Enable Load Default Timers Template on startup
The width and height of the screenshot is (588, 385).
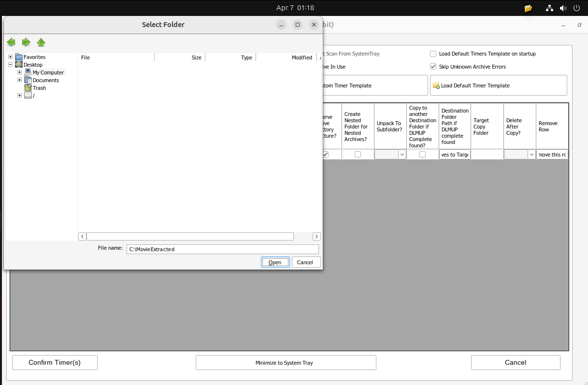tap(433, 54)
